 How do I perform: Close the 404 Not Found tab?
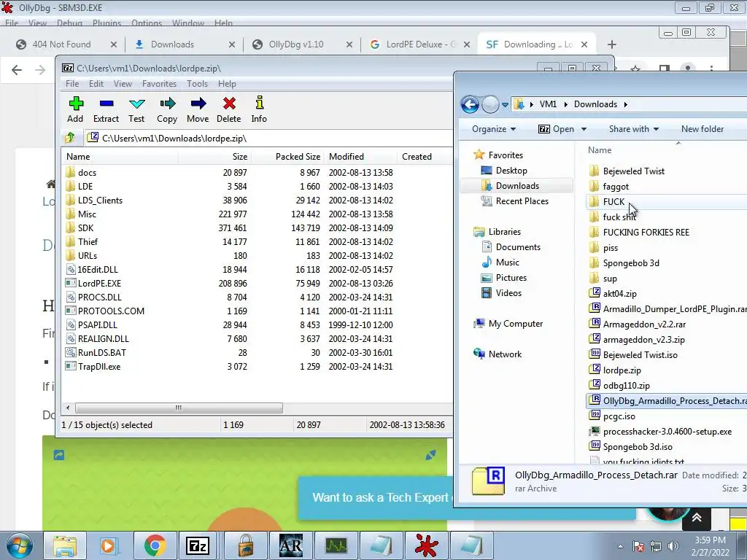113,44
